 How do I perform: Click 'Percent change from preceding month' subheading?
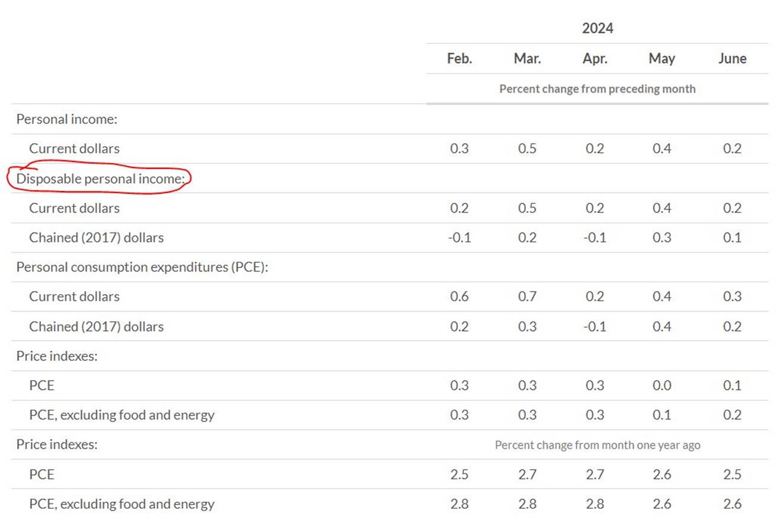point(597,89)
